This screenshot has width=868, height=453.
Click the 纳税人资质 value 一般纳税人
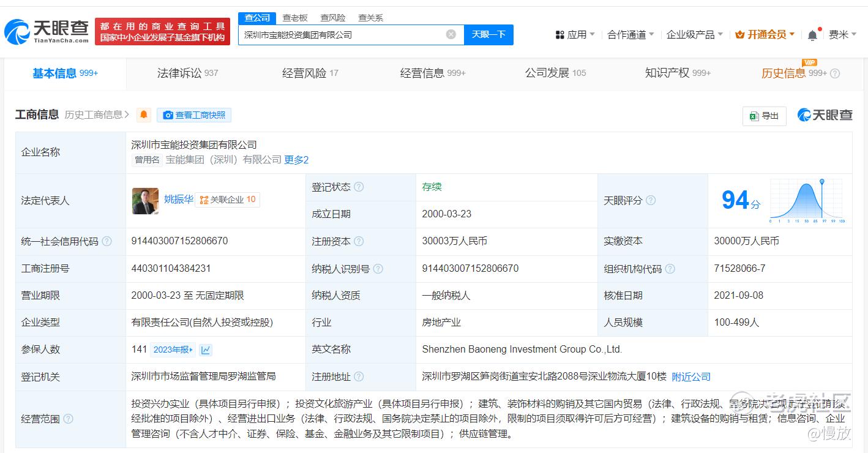[446, 295]
